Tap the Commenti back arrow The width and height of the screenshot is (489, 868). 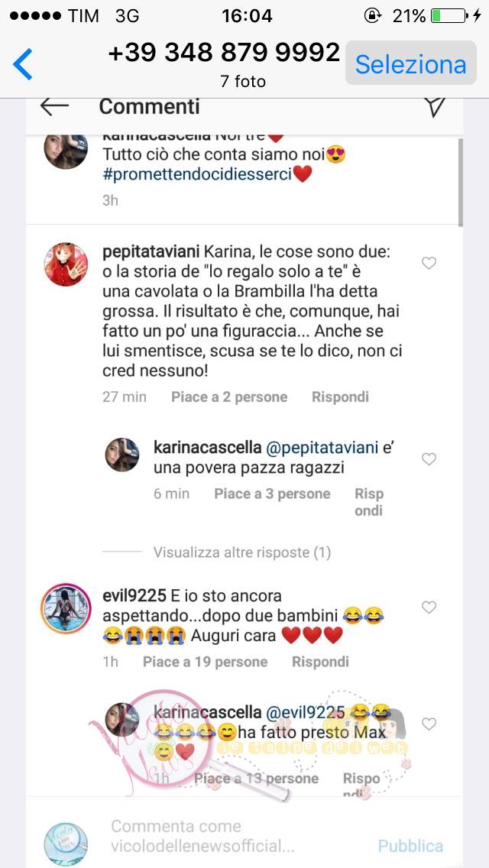tap(54, 106)
